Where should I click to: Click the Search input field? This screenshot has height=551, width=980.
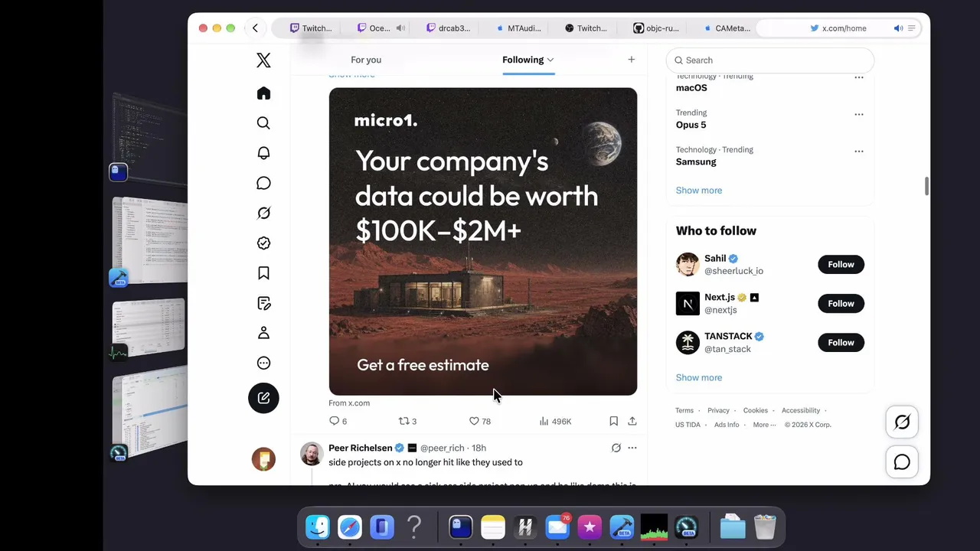[x=769, y=60]
